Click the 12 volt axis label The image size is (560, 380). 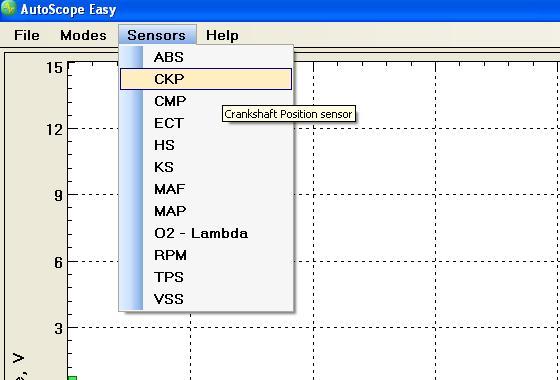pyautogui.click(x=54, y=129)
